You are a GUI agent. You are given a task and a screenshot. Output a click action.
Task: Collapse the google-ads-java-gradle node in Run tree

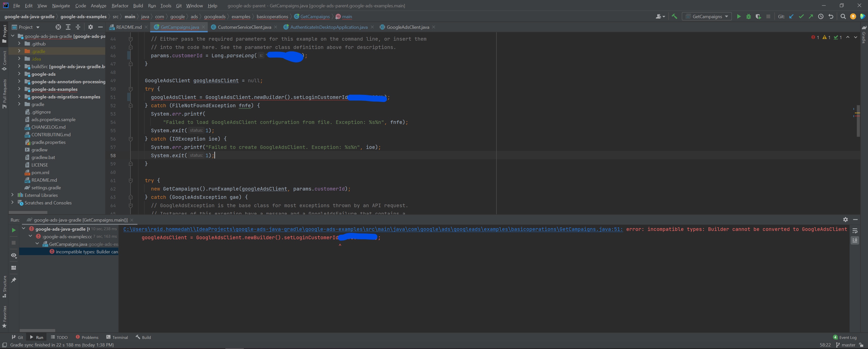[23, 228]
